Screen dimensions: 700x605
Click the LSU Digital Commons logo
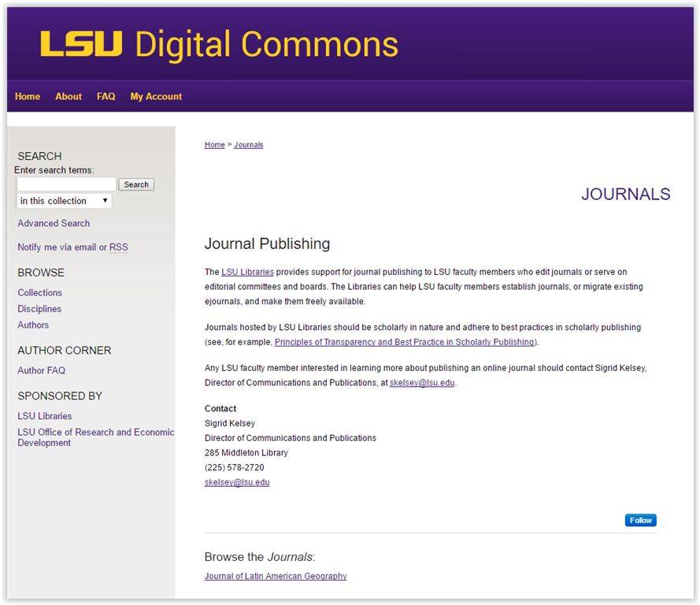tap(219, 45)
